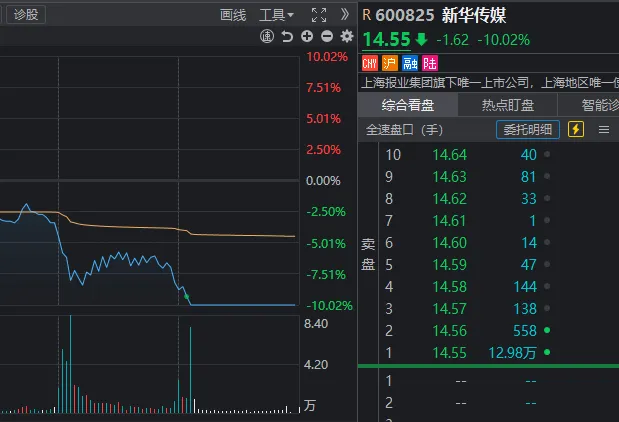Click sell 1 volume 12.98万
Viewport: 619px width, 422px height.
[512, 353]
